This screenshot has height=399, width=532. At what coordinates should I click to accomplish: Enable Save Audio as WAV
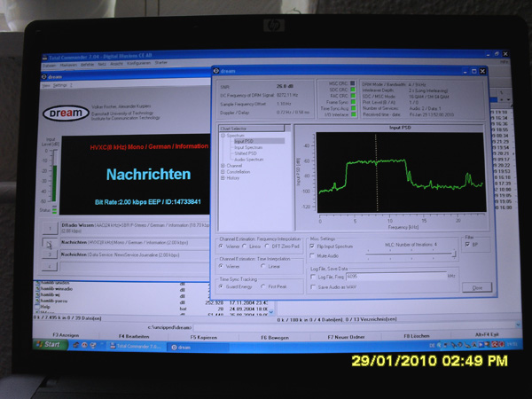313,287
